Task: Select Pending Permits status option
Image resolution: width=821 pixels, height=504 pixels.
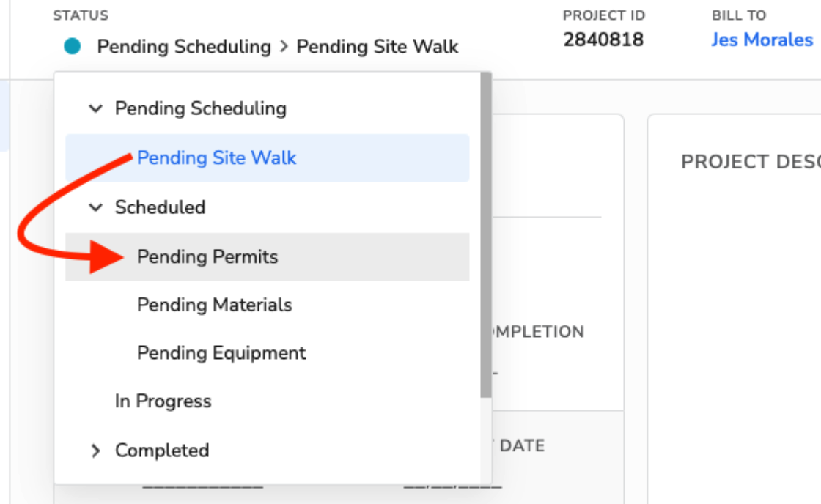Action: 267,257
